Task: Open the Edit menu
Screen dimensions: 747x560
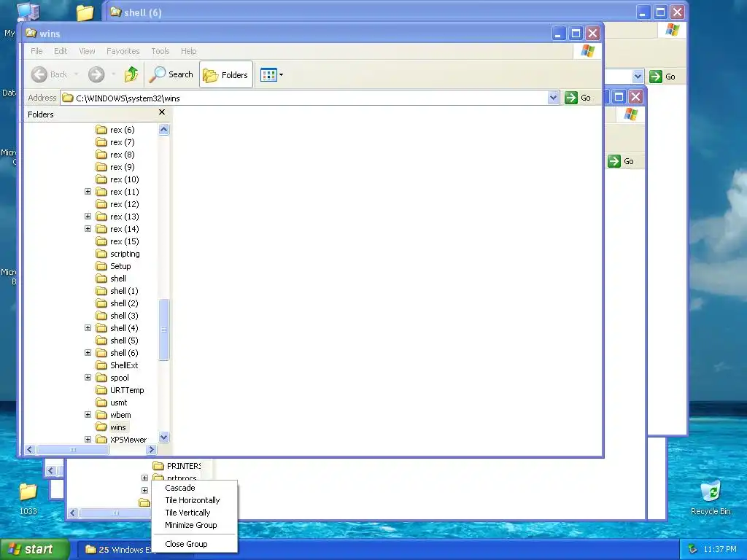Action: pos(61,51)
